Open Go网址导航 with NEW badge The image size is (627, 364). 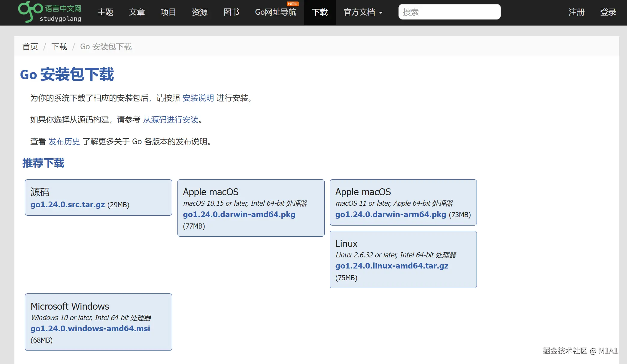[x=275, y=12]
